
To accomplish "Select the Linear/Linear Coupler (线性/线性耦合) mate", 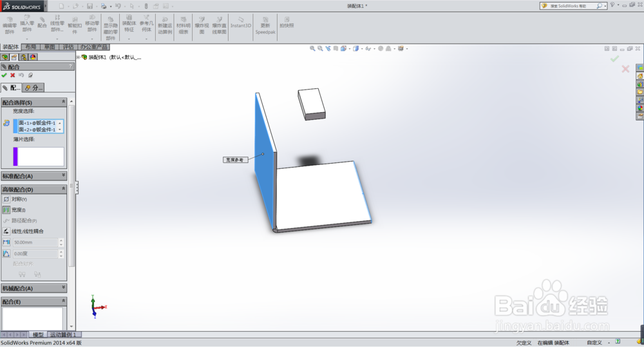I will click(23, 231).
